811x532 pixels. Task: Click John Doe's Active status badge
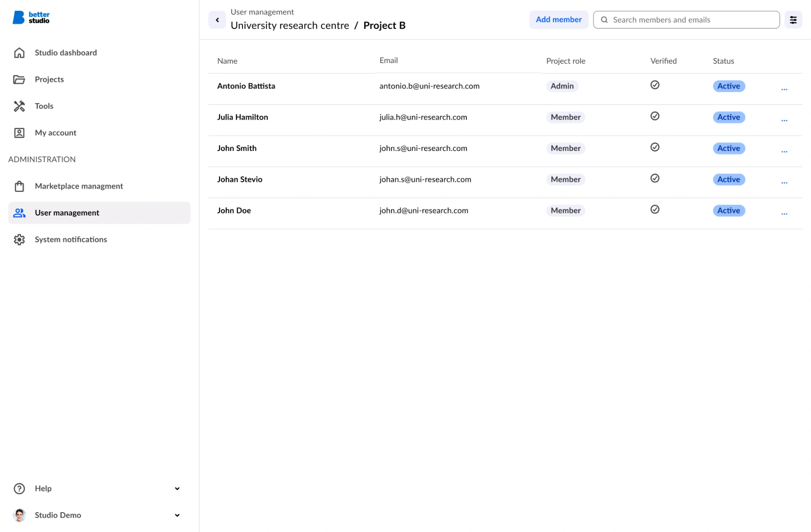tap(729, 210)
